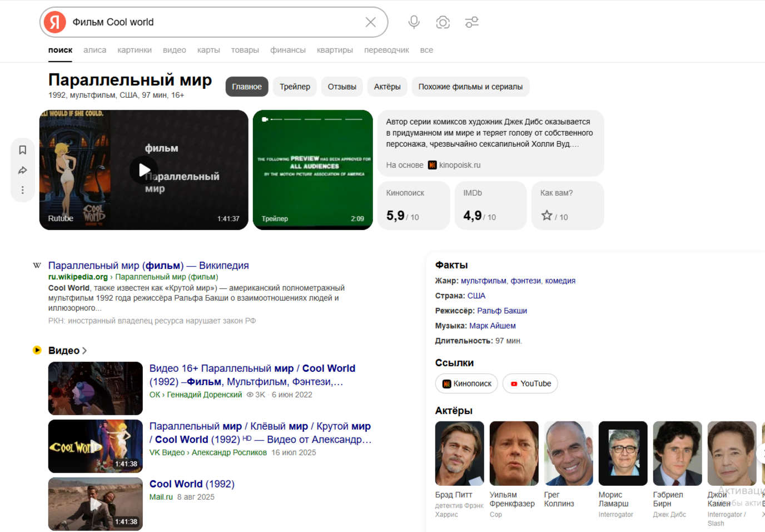Open the Mail.ru video thumbnail

coord(96,504)
